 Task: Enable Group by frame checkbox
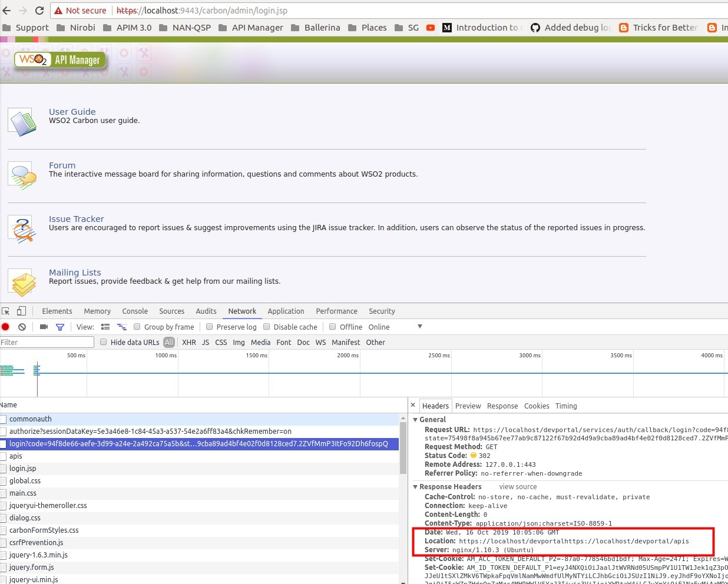click(x=137, y=327)
